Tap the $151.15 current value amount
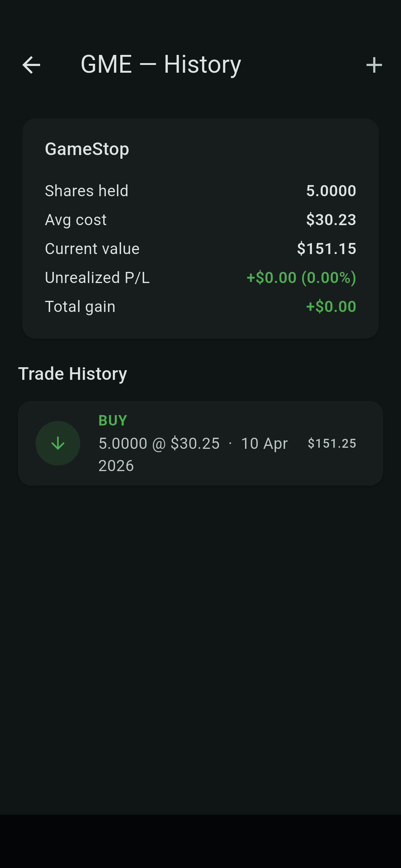Image resolution: width=401 pixels, height=868 pixels. point(326,249)
